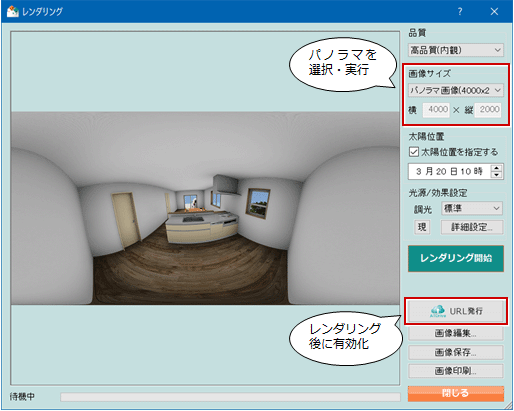Toggle 太陽位置を指定する checkbox

[414, 152]
